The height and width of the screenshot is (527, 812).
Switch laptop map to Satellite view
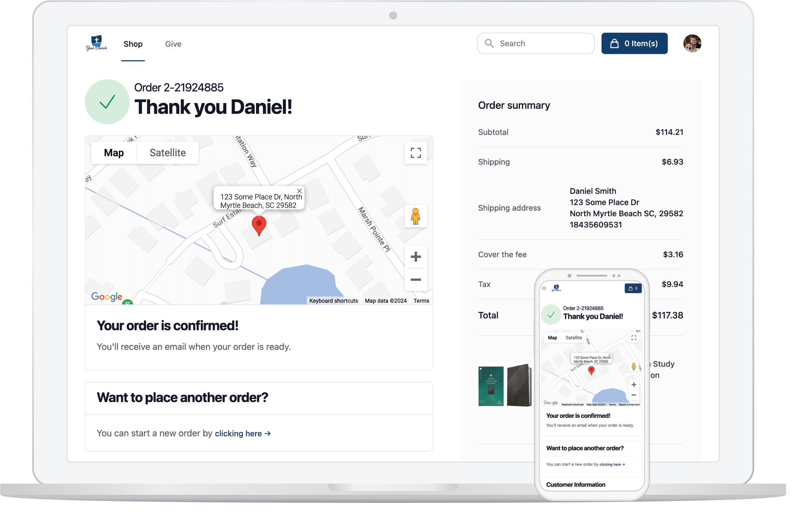coord(168,153)
